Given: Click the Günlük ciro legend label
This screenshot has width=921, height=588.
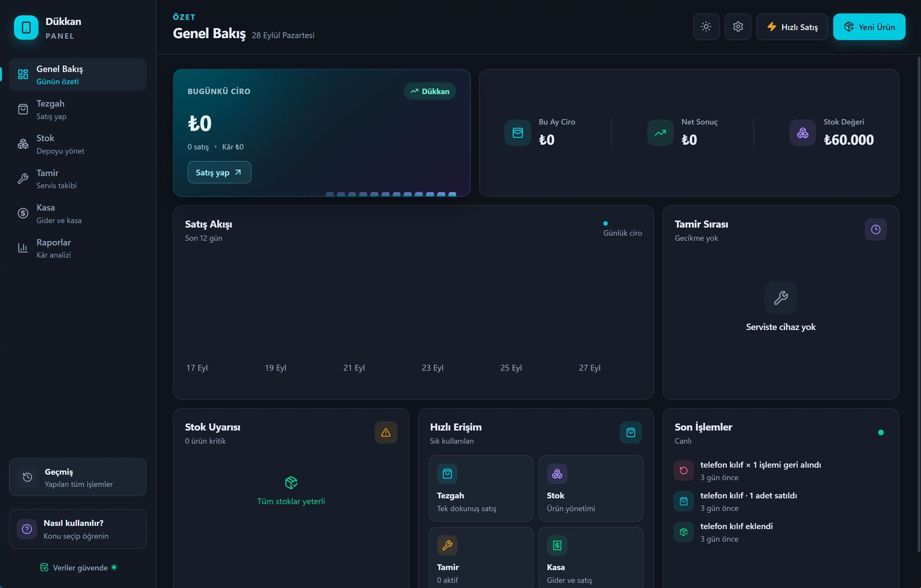Looking at the screenshot, I should pyautogui.click(x=622, y=233).
